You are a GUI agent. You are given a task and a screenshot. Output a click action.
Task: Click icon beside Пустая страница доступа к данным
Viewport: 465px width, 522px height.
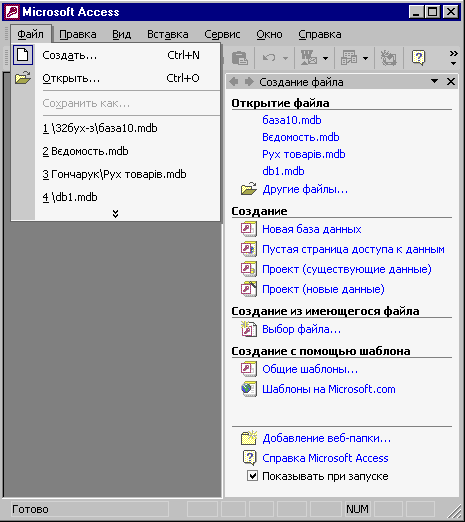pos(249,249)
